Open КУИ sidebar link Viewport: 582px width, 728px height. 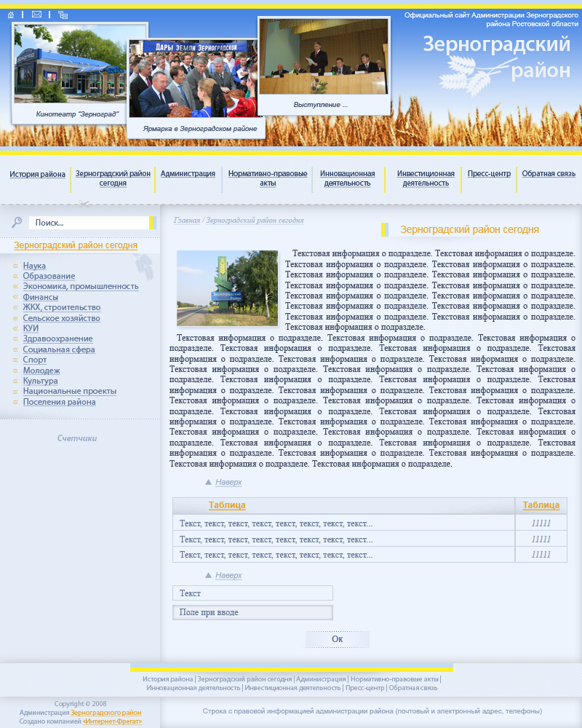[31, 328]
